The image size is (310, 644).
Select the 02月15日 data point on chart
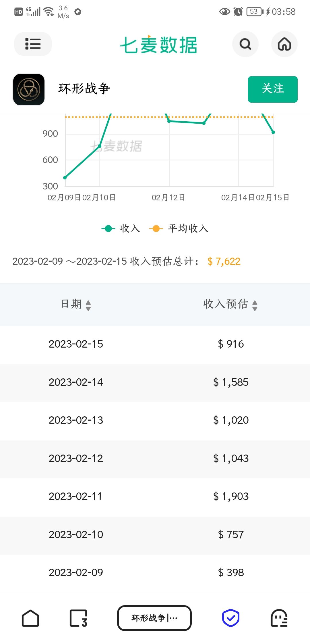click(x=273, y=132)
